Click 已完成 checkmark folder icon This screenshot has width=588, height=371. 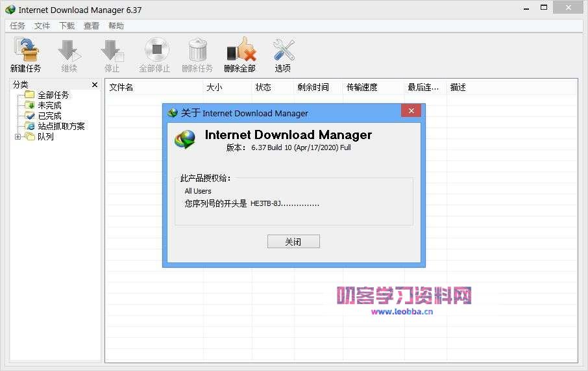coord(30,116)
